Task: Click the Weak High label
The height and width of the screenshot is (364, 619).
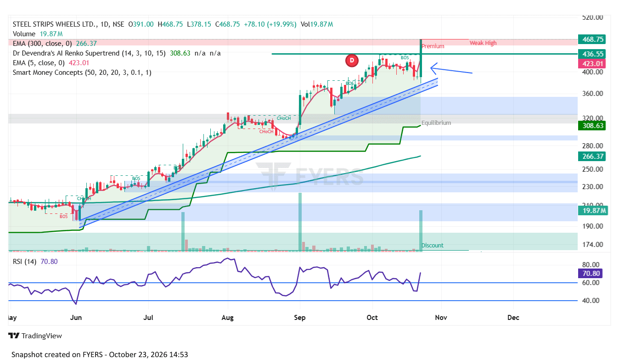Action: click(483, 43)
